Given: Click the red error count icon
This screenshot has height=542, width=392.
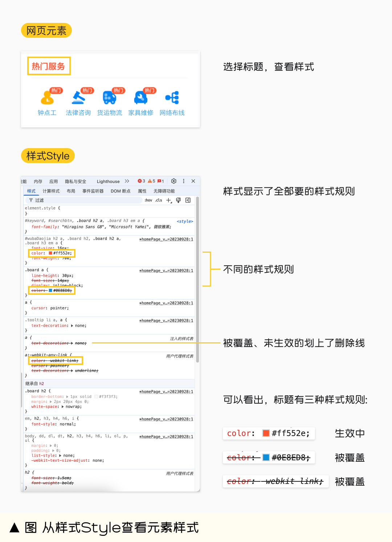Looking at the screenshot, I should [141, 181].
